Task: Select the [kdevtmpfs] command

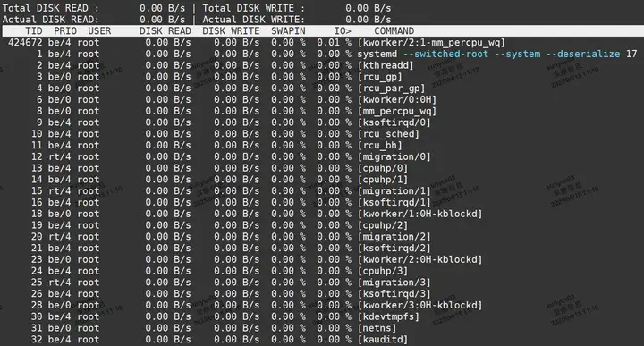Action: point(388,316)
